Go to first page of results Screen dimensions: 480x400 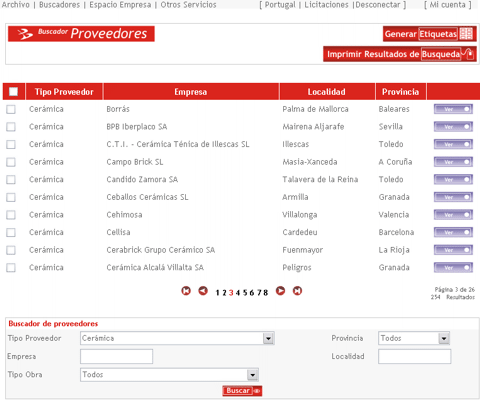tap(186, 291)
